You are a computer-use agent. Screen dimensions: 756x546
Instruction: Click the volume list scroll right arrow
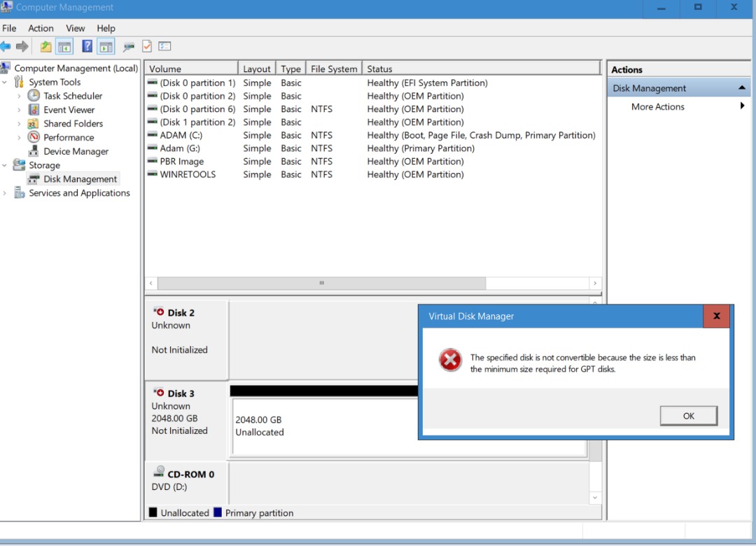(595, 283)
